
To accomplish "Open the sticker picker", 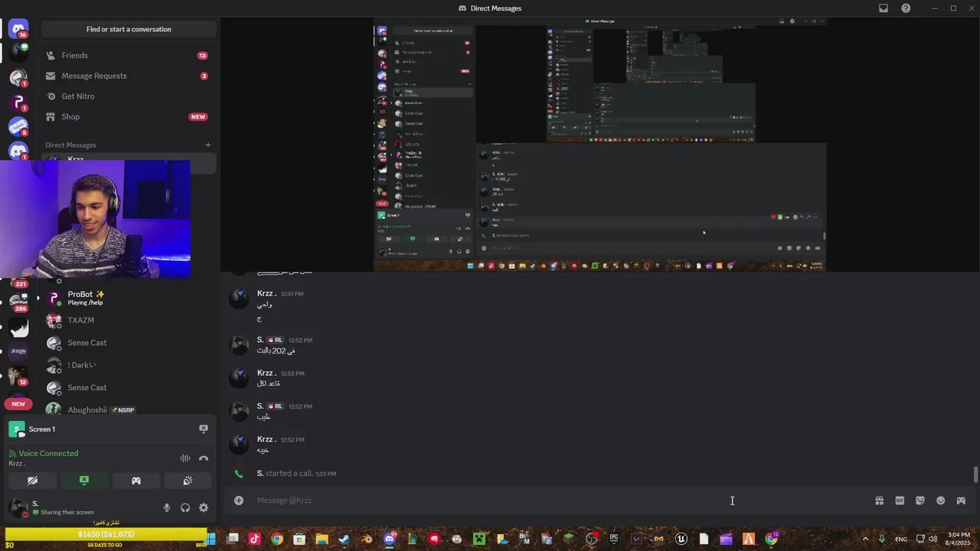I will (x=920, y=500).
